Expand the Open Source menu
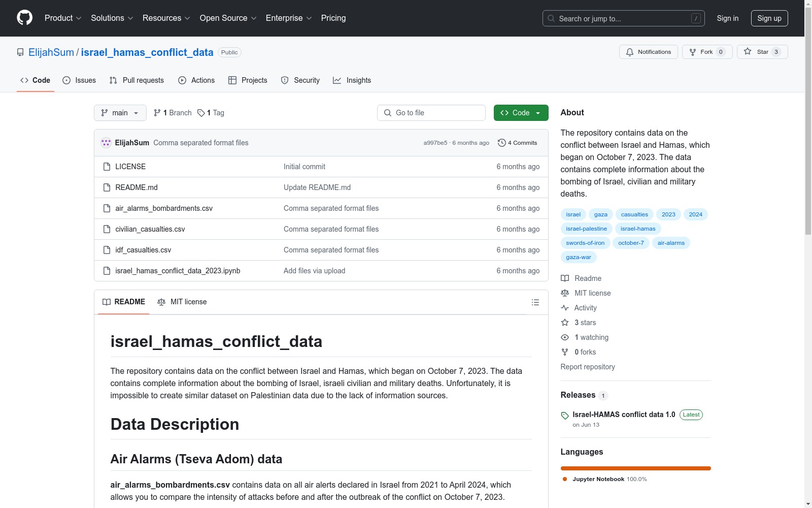The height and width of the screenshot is (508, 812). pyautogui.click(x=228, y=18)
